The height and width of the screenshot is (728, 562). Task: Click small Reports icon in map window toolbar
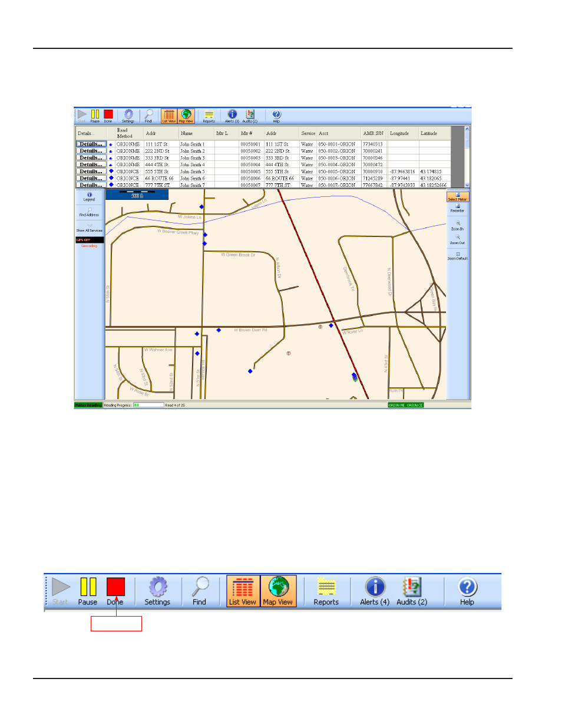coord(209,116)
